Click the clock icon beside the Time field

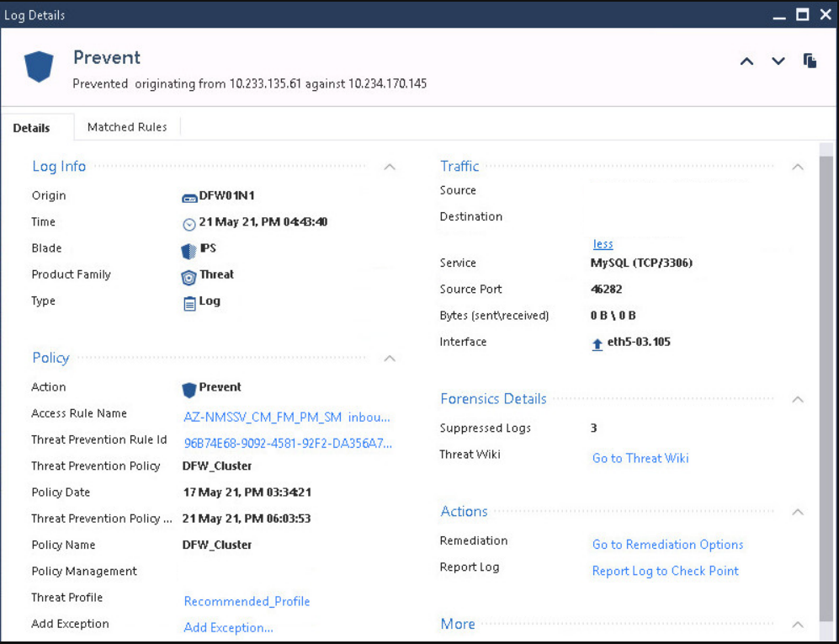click(x=190, y=221)
